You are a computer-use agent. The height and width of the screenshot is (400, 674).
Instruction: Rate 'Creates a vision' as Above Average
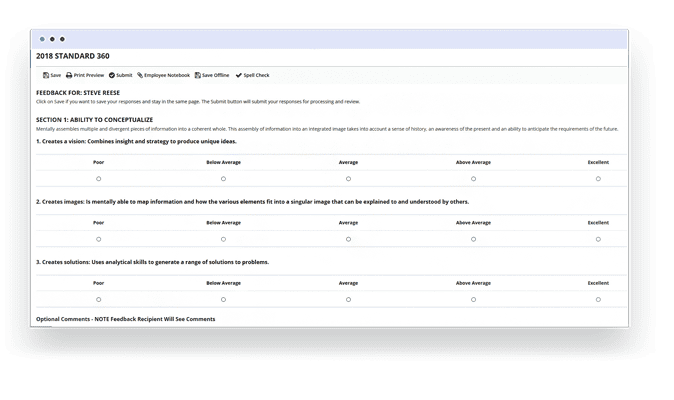(x=473, y=179)
